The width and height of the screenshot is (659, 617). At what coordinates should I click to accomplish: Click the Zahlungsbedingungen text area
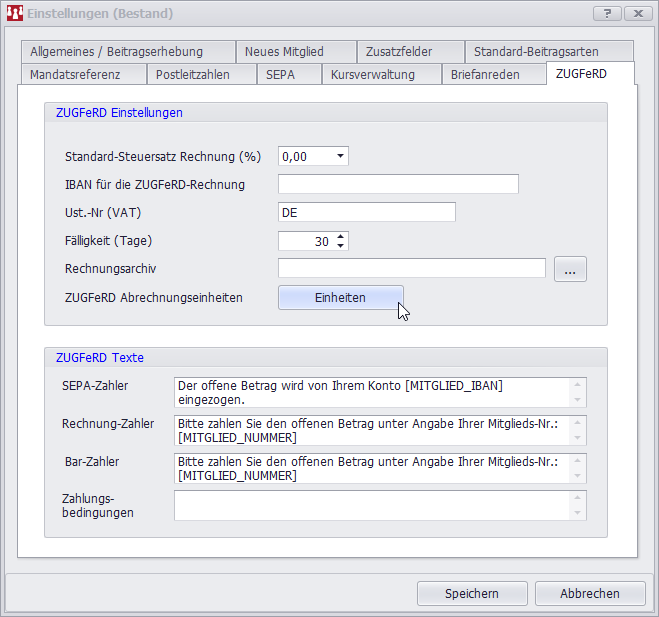pos(372,505)
